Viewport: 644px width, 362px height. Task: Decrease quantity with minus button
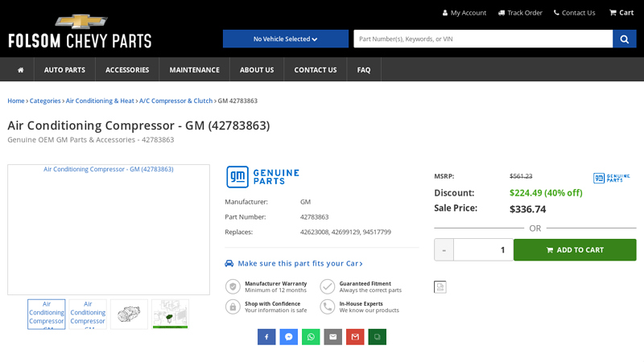444,250
